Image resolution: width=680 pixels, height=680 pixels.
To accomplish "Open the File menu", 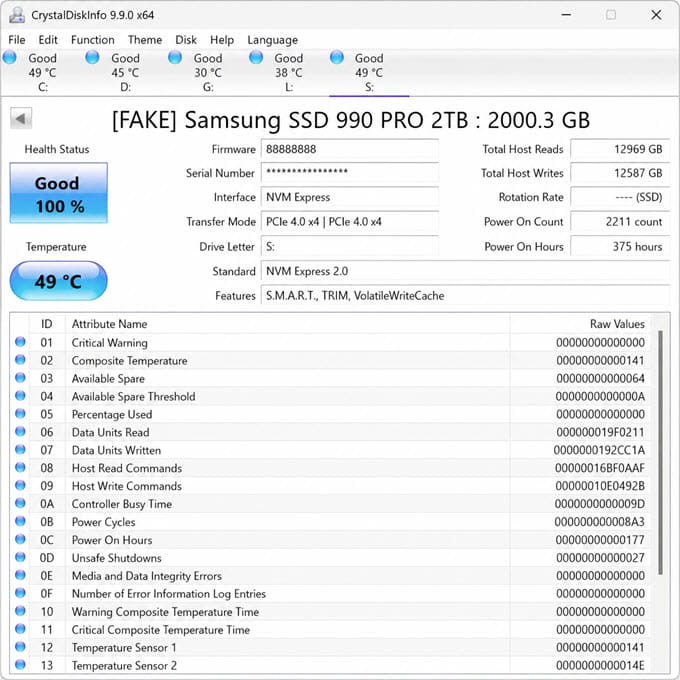I will point(16,40).
